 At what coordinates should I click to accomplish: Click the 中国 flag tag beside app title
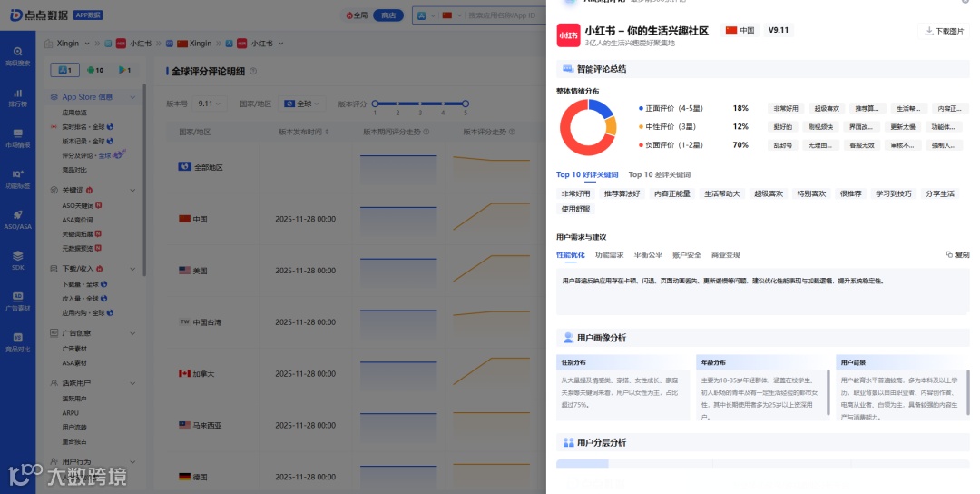740,30
